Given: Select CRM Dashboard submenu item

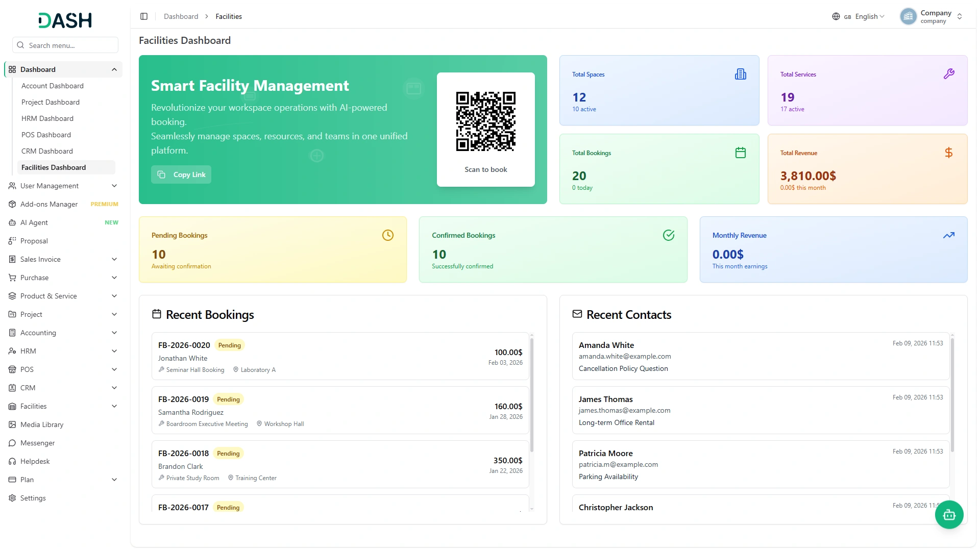Looking at the screenshot, I should (x=66, y=151).
